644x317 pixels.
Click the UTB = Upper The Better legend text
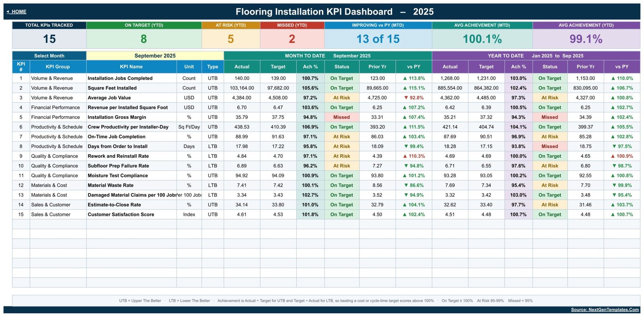(140, 301)
